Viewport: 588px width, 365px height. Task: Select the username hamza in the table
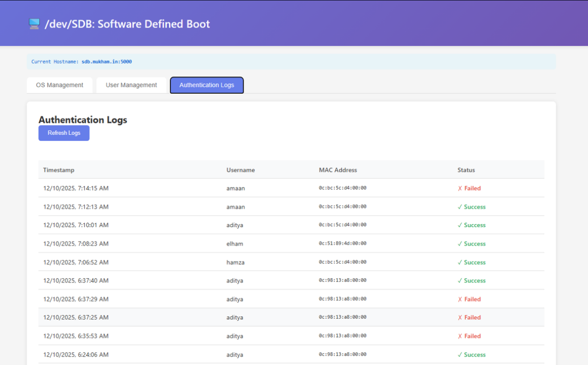[236, 262]
